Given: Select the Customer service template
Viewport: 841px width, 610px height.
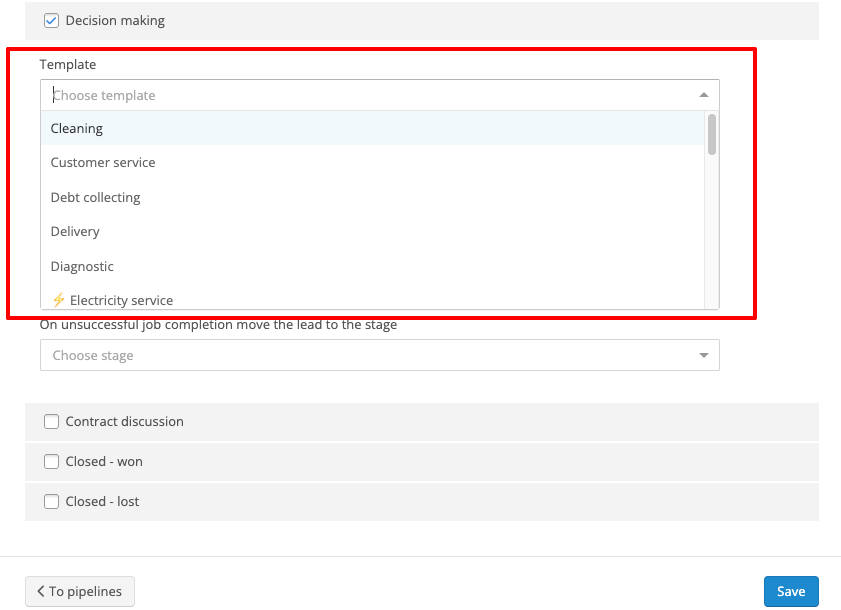Looking at the screenshot, I should coord(372,163).
